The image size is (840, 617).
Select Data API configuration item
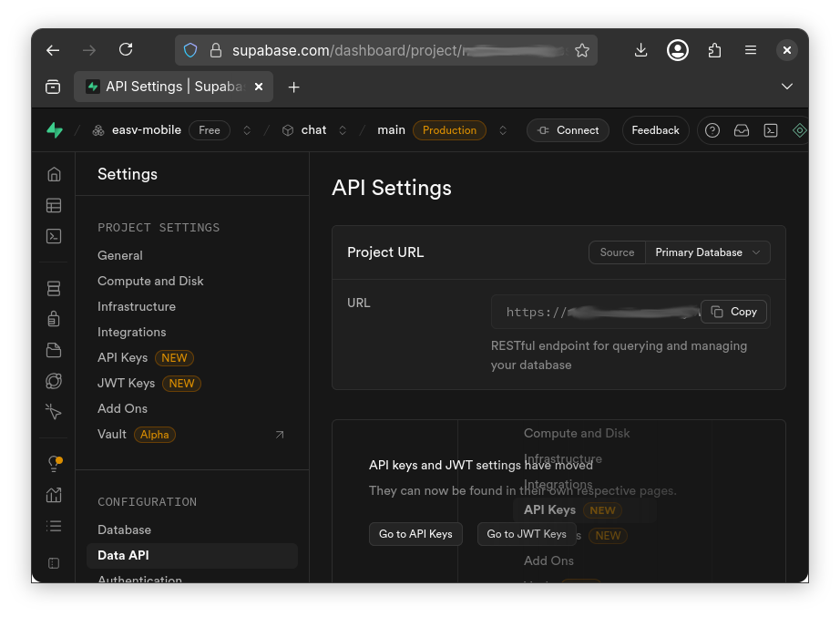192,555
